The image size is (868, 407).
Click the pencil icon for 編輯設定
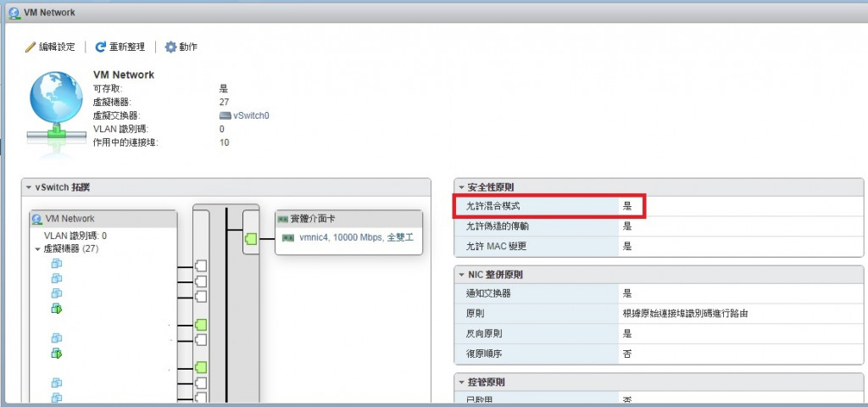31,47
